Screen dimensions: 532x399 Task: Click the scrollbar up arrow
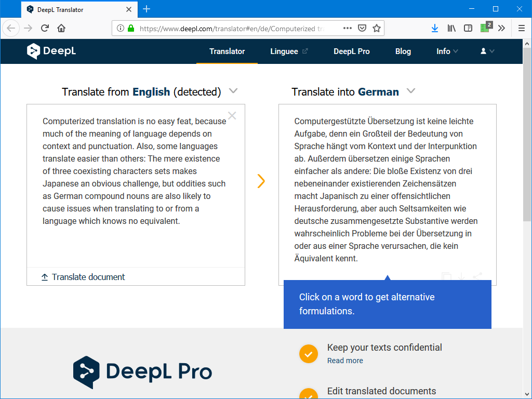pos(527,44)
